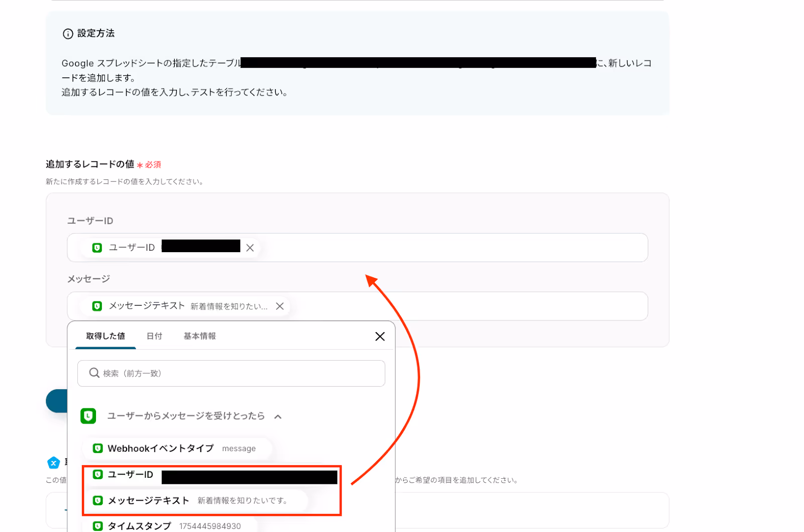Viewport: 804px width, 532px height.
Task: Click the 設定方法 heading text
Action: [96, 34]
